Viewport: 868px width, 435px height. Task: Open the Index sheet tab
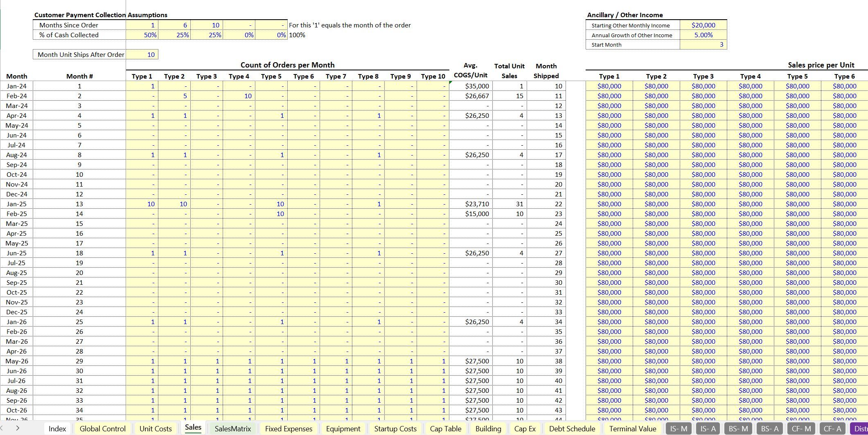pos(57,428)
